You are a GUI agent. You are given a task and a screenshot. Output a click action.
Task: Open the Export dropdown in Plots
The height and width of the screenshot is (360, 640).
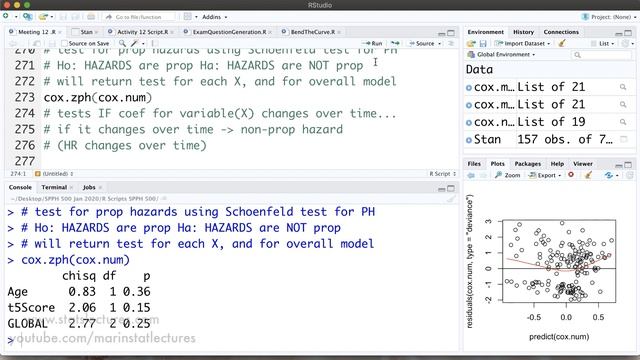[545, 175]
